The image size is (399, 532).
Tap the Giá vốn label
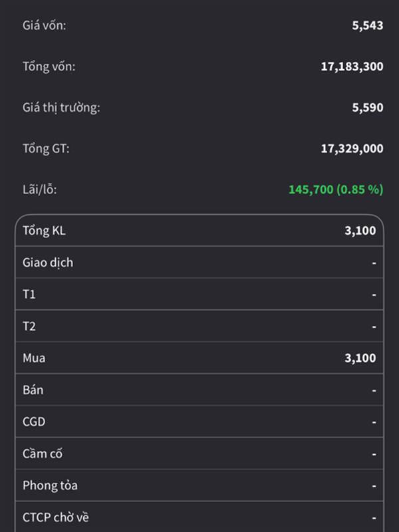[x=44, y=26]
